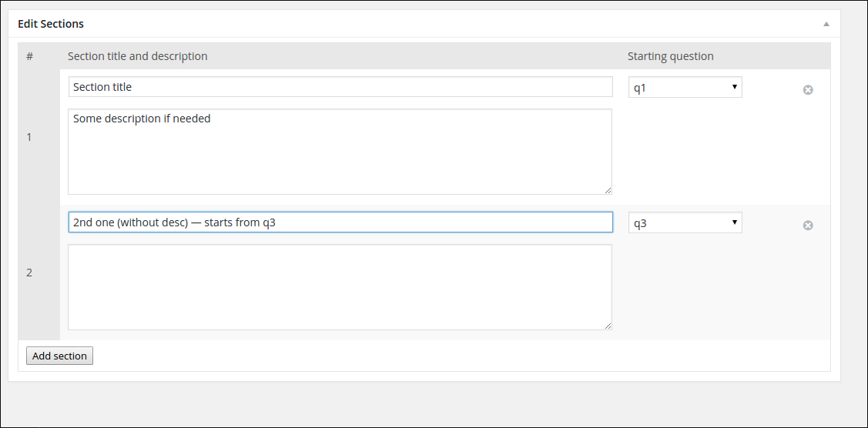Click the empty description box of section 2

coord(340,286)
